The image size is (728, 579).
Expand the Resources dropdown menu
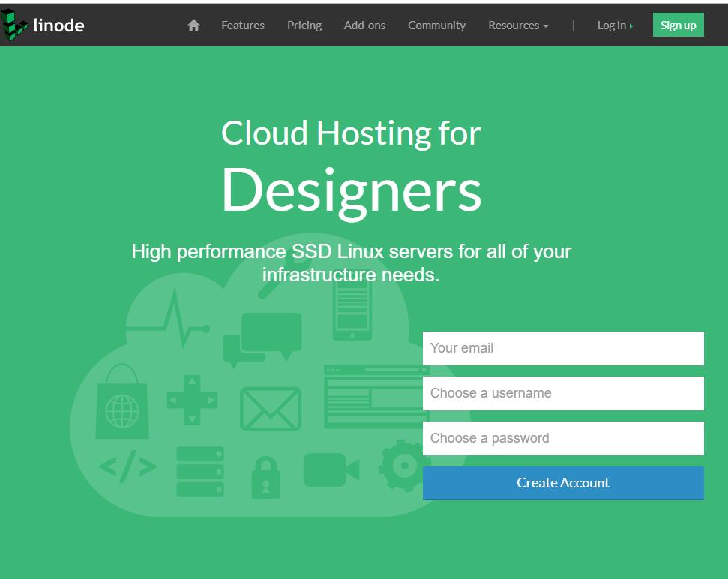[518, 25]
